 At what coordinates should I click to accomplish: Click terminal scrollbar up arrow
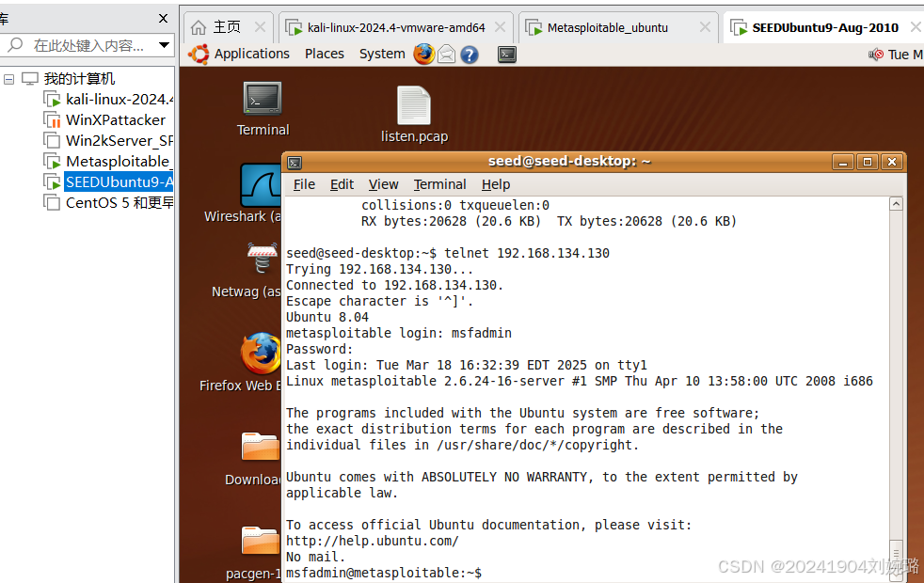897,204
